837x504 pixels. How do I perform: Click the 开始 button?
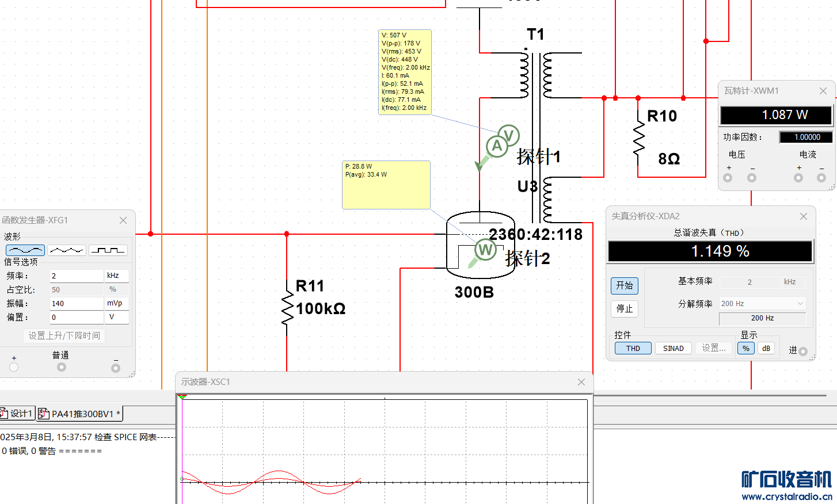click(x=624, y=285)
